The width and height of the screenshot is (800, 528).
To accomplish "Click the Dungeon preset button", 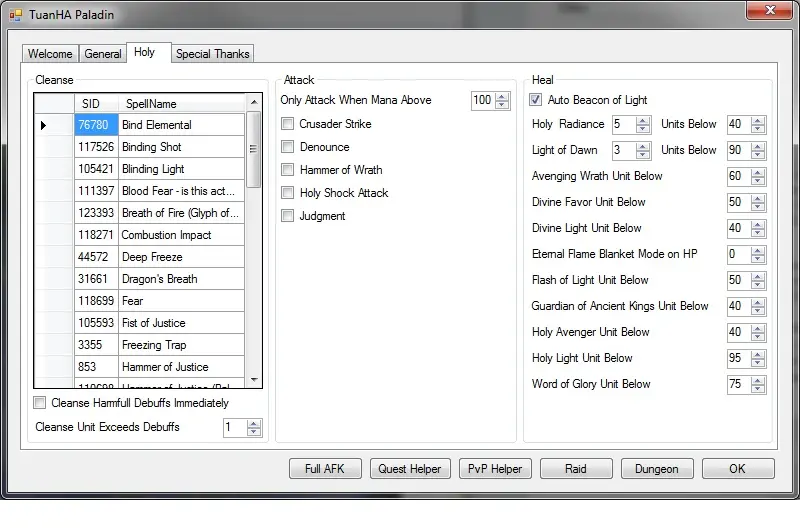I will coord(657,469).
